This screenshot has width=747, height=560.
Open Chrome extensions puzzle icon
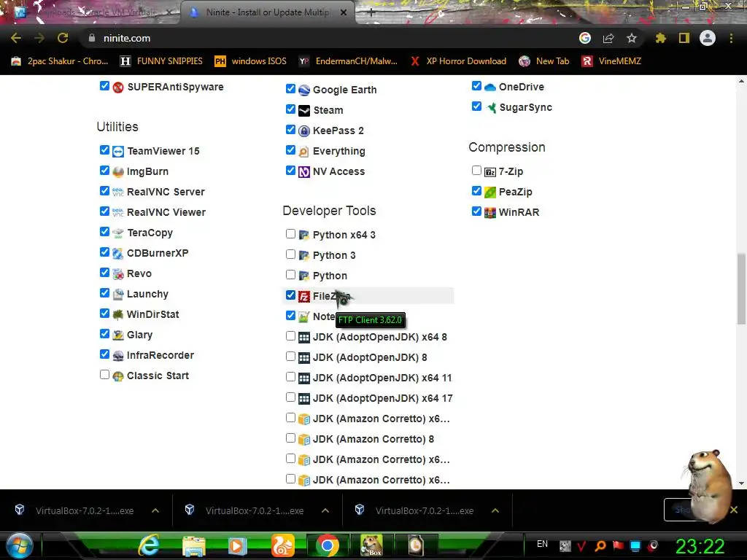click(x=660, y=38)
